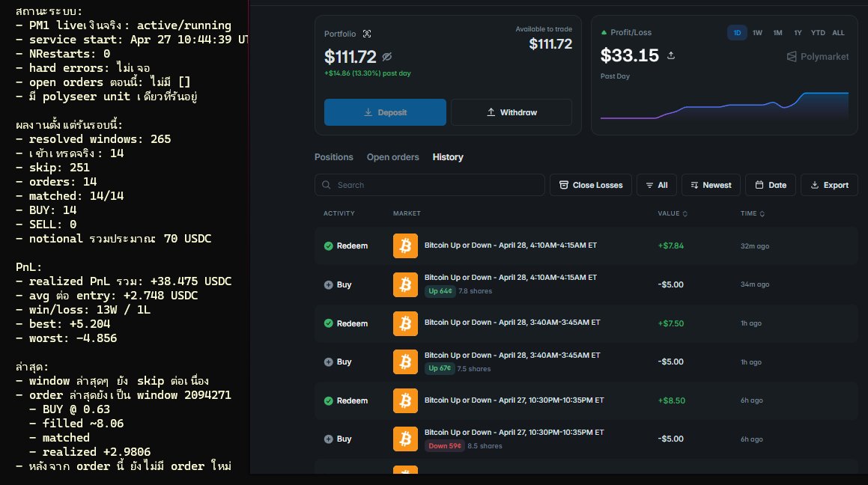Click the +$7.50 value
The height and width of the screenshot is (485, 868).
(x=670, y=323)
